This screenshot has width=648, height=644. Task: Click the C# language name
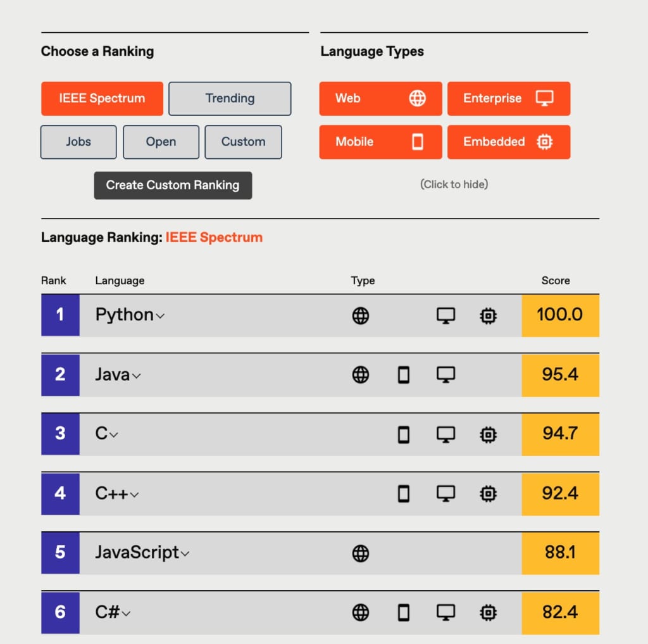coord(108,612)
